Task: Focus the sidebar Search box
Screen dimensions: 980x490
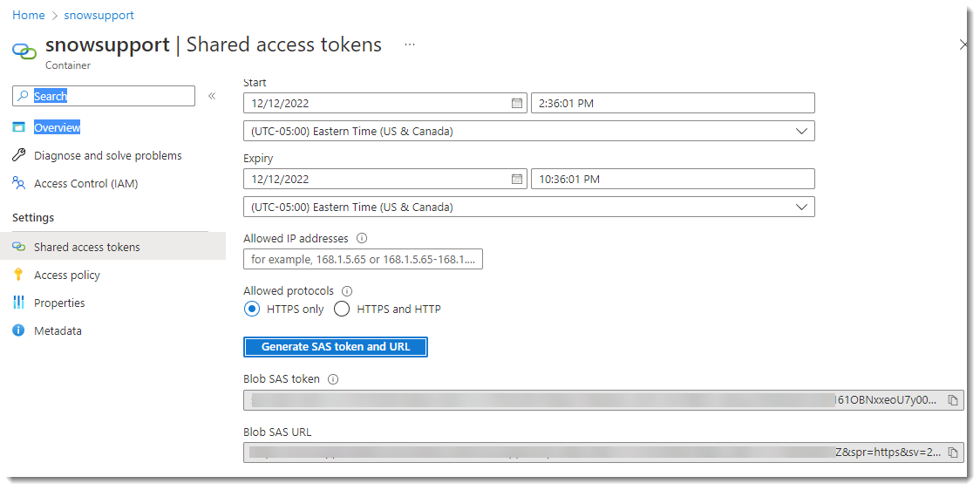Action: (104, 96)
